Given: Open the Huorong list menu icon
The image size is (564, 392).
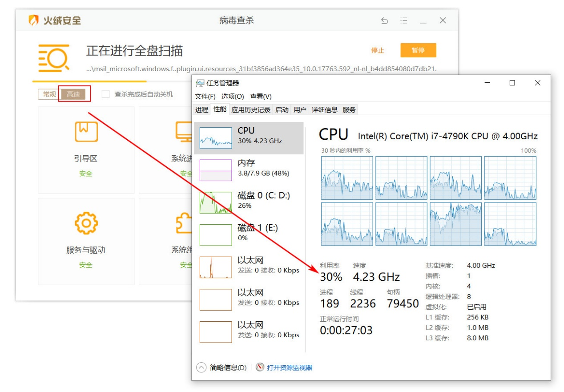Looking at the screenshot, I should [403, 20].
